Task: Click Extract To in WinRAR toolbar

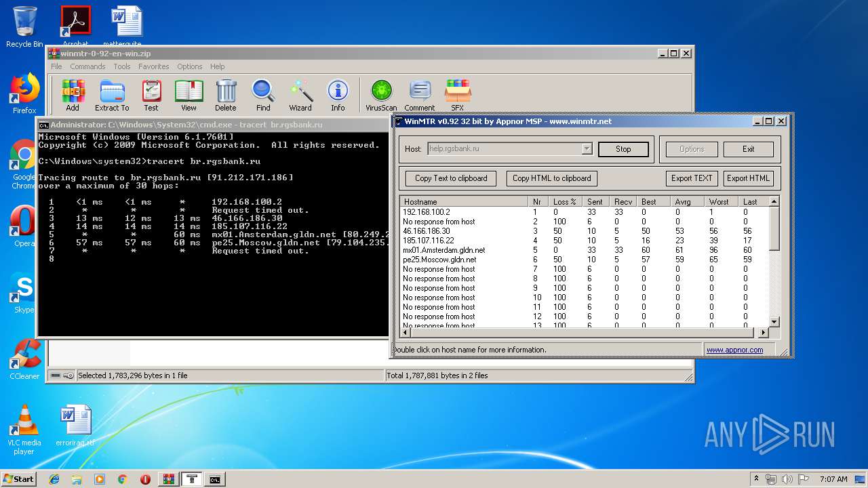Action: tap(112, 96)
